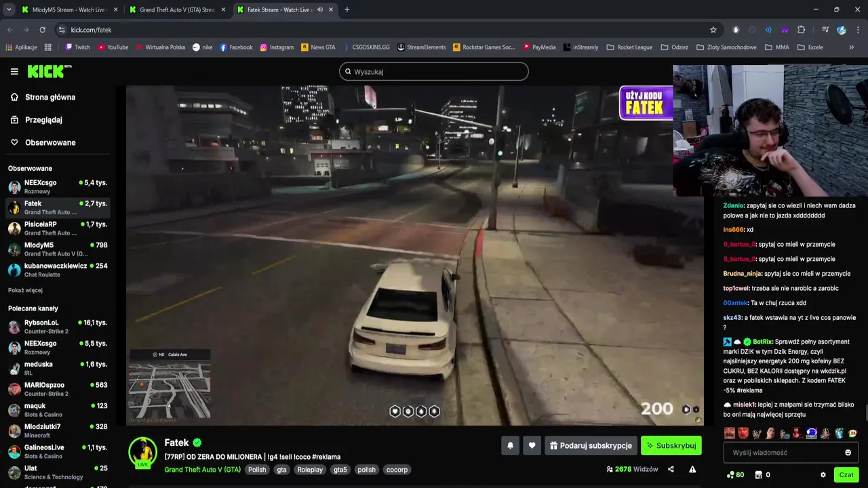The image size is (868, 488).
Task: Switch to Grand Theft Auto V tab
Action: [177, 9]
